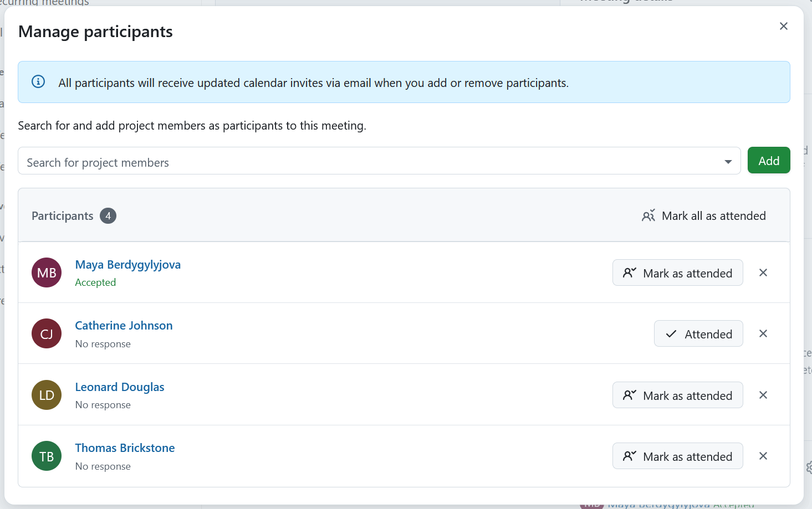
Task: Click the TB avatar for Thomas Brickstone
Action: pyautogui.click(x=47, y=456)
